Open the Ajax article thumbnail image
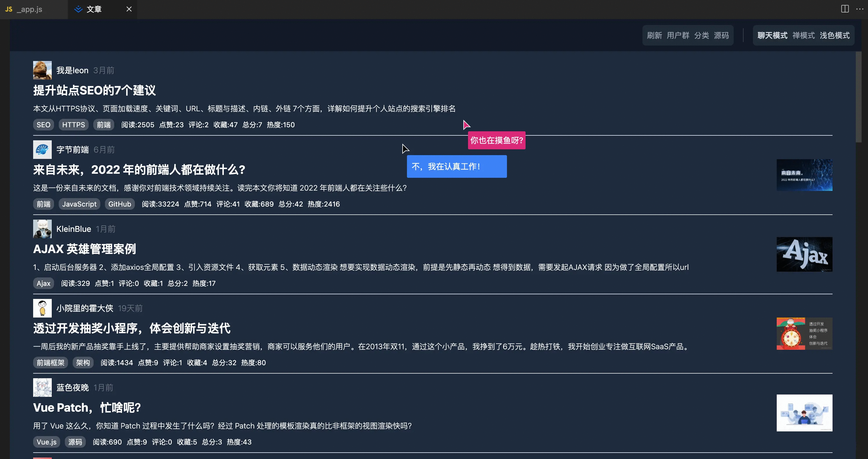Screen dimensions: 868x459 pyautogui.click(x=804, y=254)
